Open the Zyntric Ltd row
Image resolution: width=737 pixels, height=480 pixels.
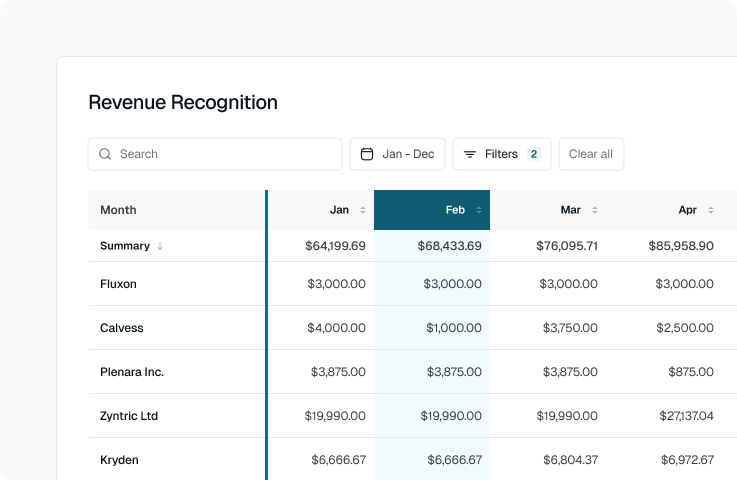(129, 416)
